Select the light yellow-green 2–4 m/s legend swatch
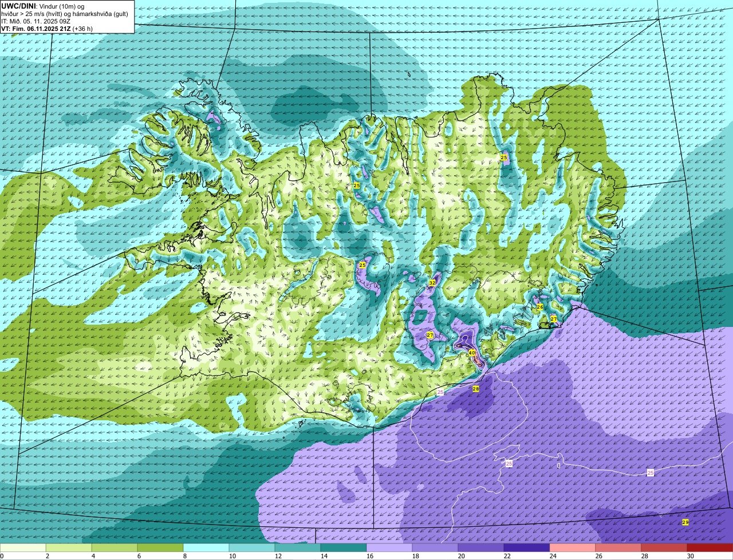This screenshot has width=733, height=560. pyautogui.click(x=69, y=547)
